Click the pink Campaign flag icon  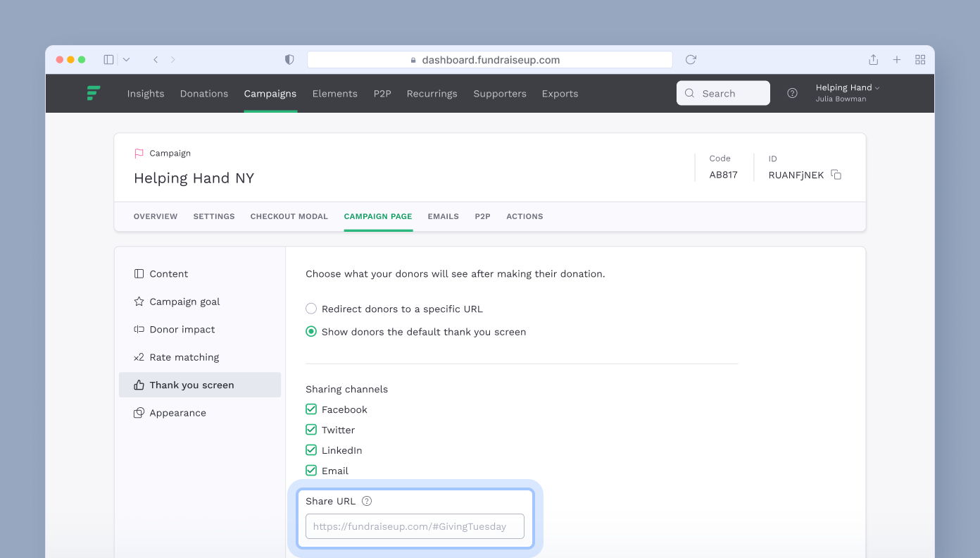pos(139,153)
